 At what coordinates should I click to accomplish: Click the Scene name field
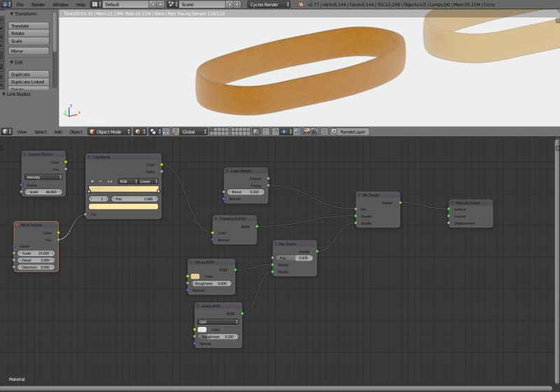pos(202,5)
